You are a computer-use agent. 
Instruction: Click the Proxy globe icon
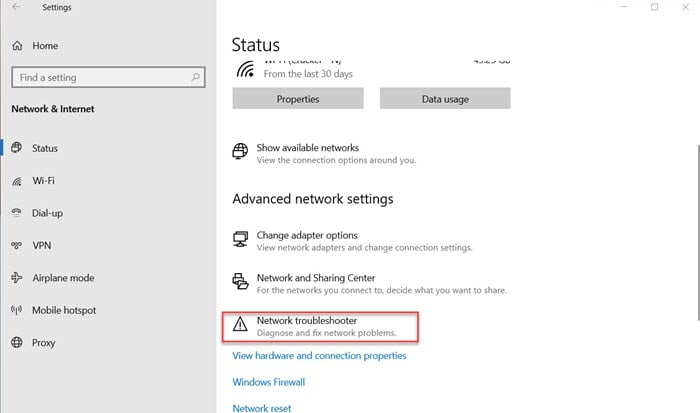point(17,342)
